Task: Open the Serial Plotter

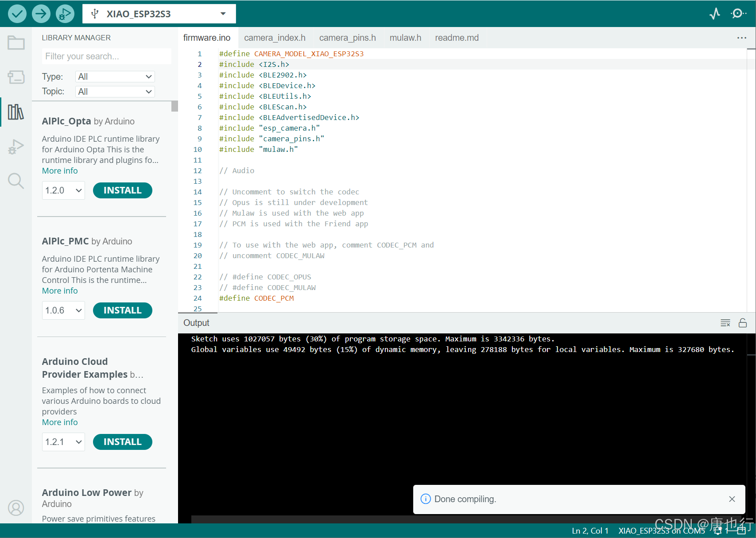Action: click(714, 14)
